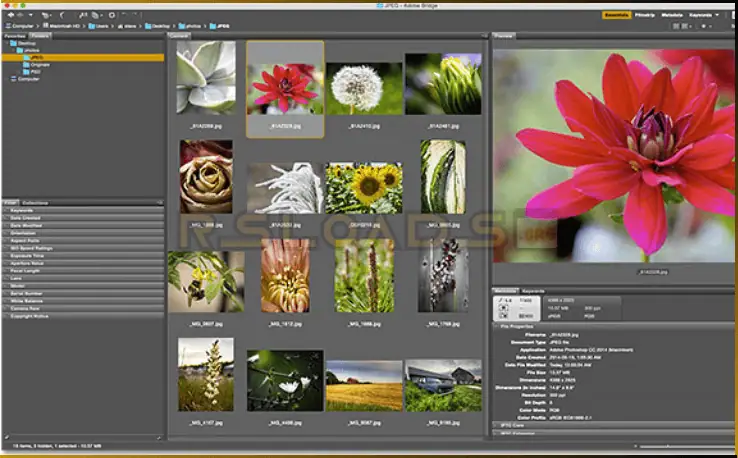
Task: Select the white dandelion thumbnail
Action: 364,88
